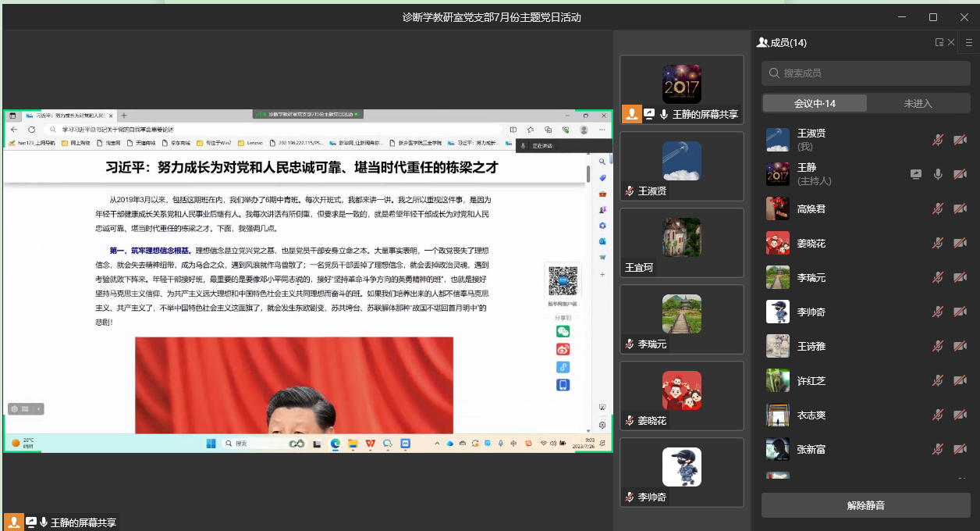Click the orange host icon on 王静's video tile
The image size is (980, 531).
(x=630, y=114)
